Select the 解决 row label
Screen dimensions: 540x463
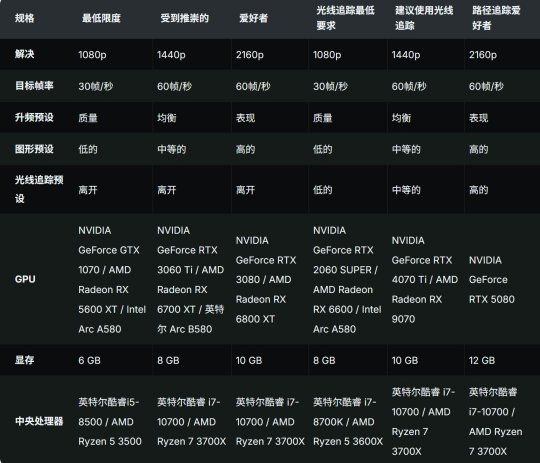(x=24, y=54)
